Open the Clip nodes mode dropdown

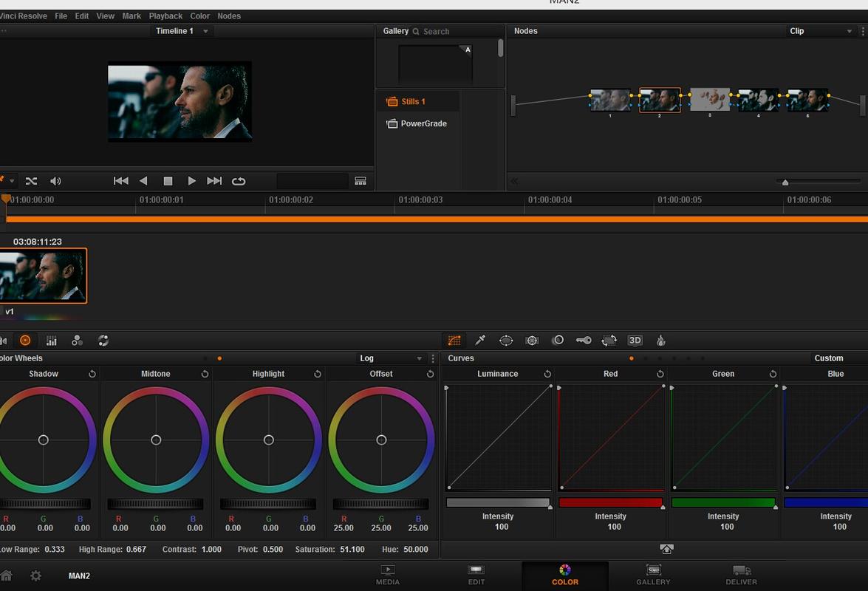point(850,31)
